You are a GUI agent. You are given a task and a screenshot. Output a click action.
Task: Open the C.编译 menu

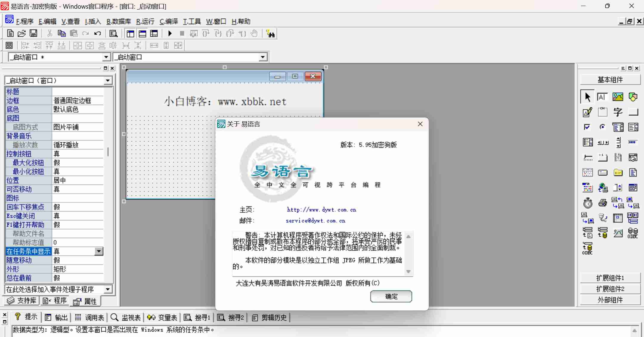point(169,21)
